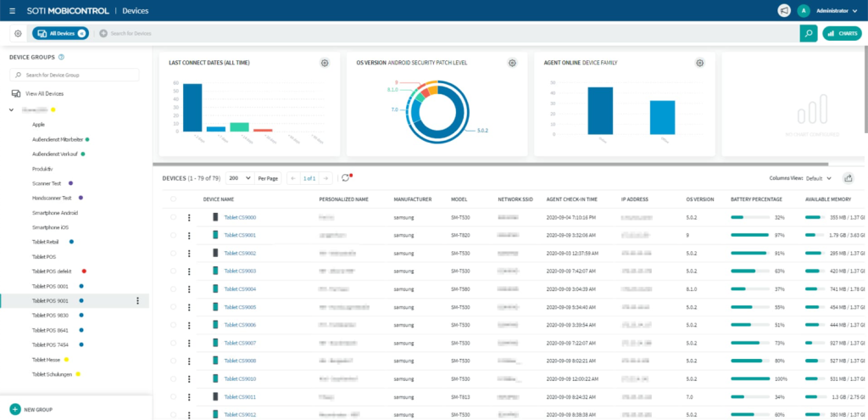Click the add search filter plus icon
The height and width of the screenshot is (420, 868).
click(103, 33)
